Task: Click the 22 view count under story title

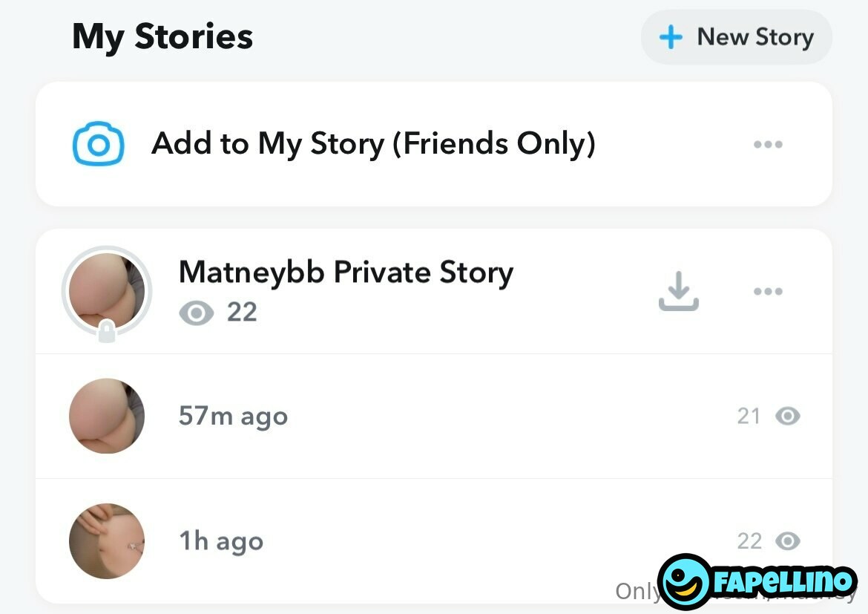Action: click(x=242, y=313)
